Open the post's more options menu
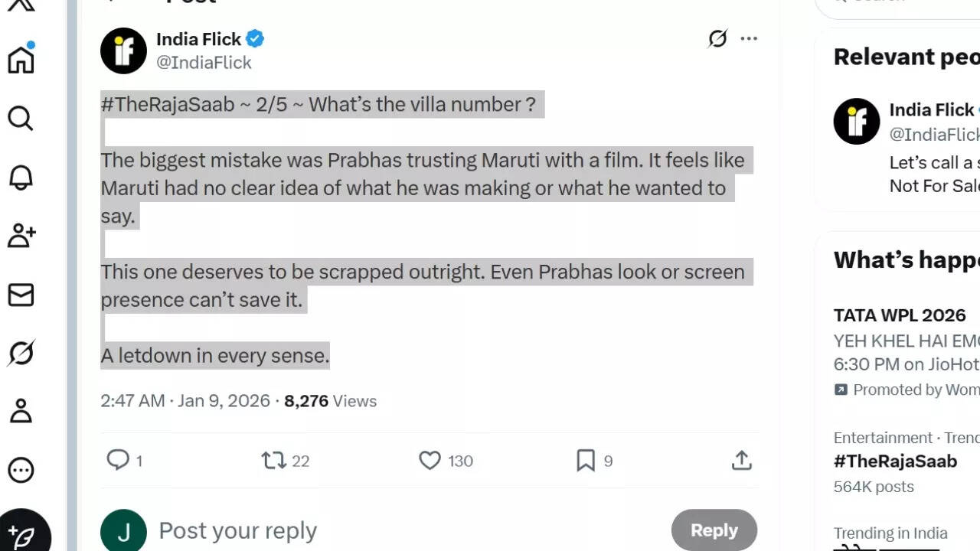980x551 pixels. [x=750, y=38]
